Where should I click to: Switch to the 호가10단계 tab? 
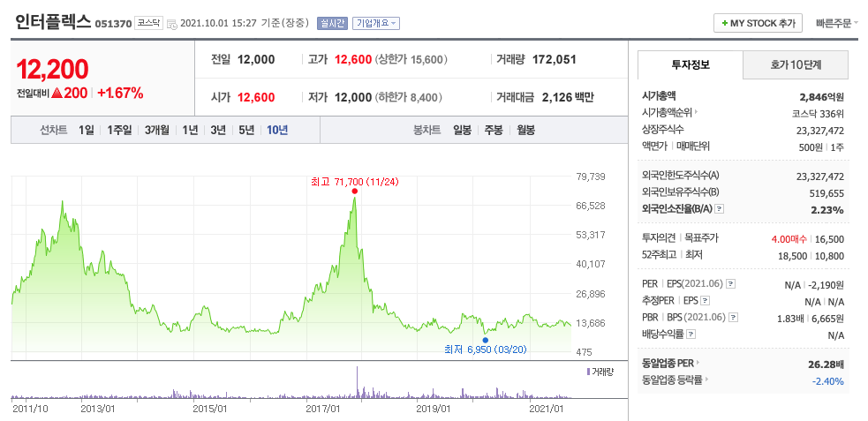pos(796,65)
